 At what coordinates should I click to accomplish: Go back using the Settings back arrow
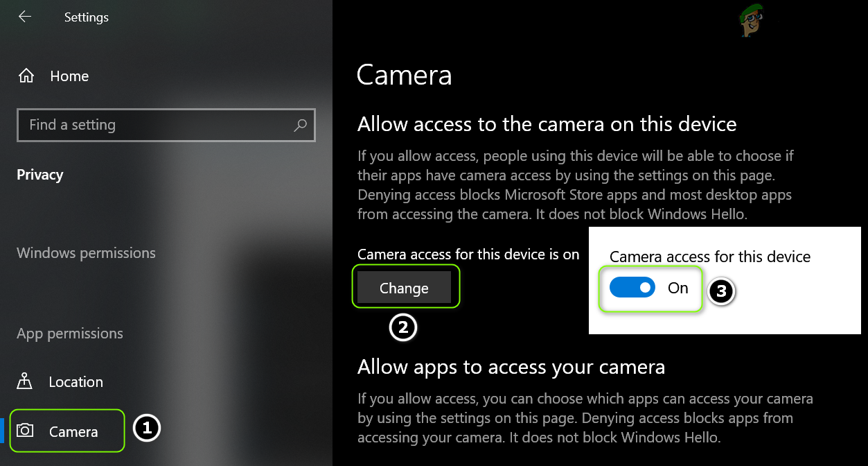point(25,17)
